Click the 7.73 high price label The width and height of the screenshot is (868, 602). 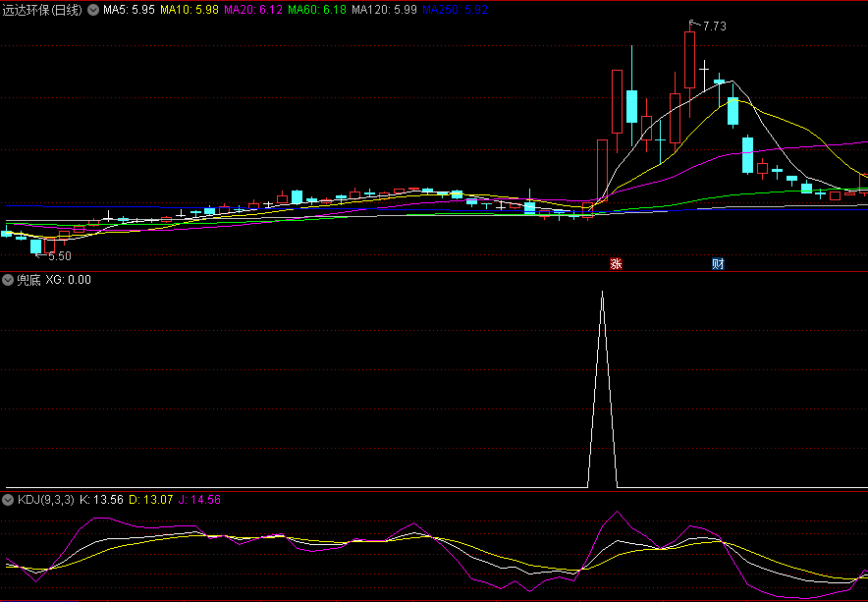point(714,27)
